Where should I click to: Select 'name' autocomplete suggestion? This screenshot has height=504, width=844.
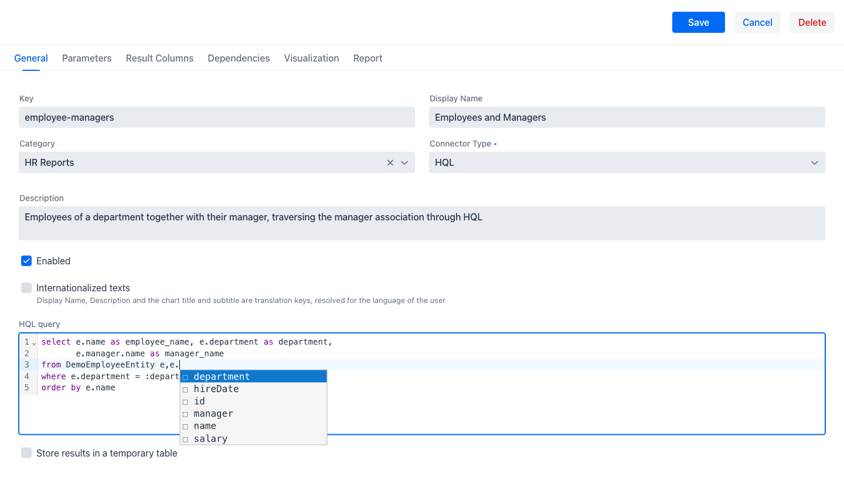(253, 426)
